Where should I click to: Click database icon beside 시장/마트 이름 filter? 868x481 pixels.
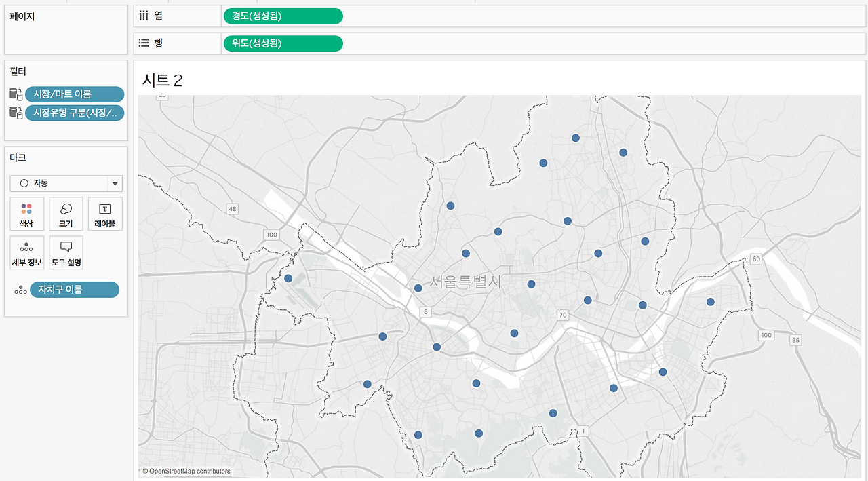(16, 94)
